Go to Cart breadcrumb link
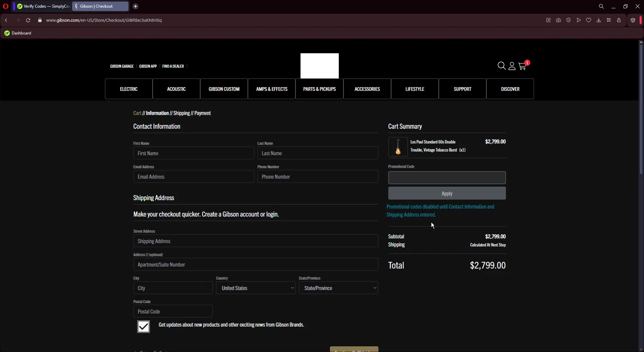This screenshot has width=644, height=352. click(x=137, y=113)
